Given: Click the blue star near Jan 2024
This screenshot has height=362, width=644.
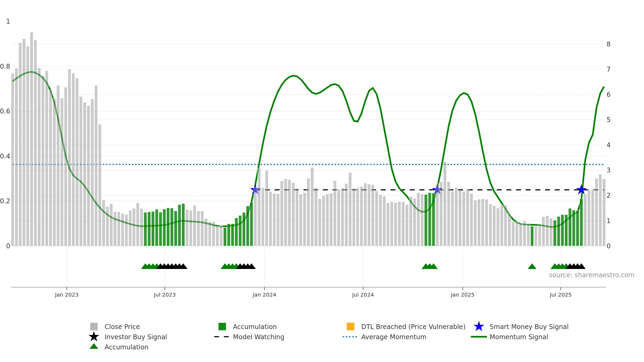Looking at the screenshot, I should coord(255,190).
